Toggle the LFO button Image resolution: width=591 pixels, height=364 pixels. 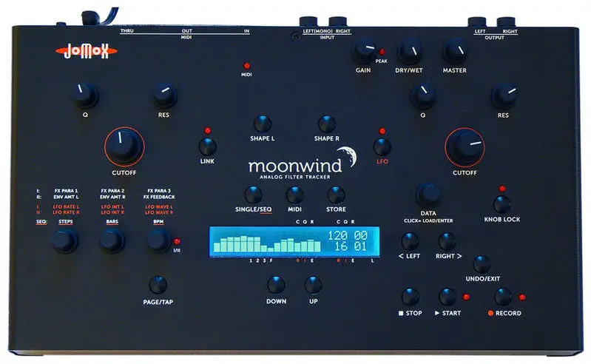click(x=382, y=146)
